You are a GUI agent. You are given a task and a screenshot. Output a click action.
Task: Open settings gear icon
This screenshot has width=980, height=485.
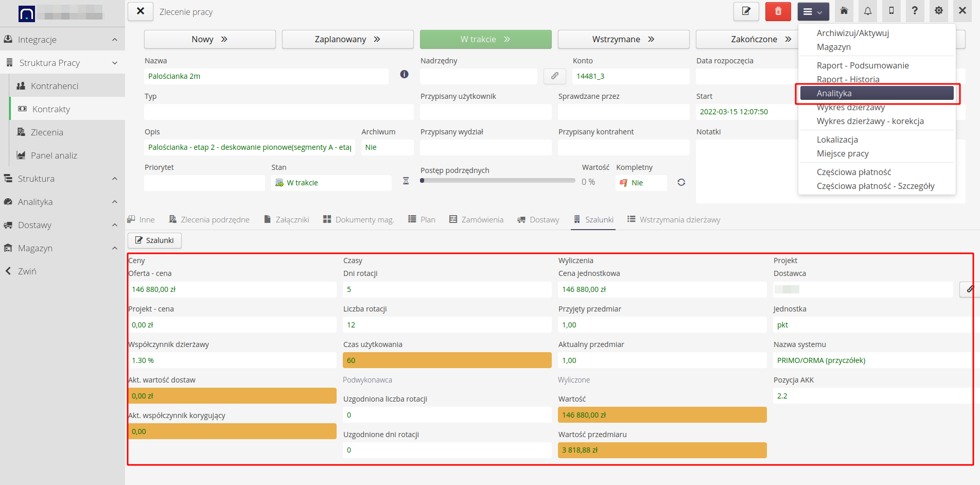[939, 11]
